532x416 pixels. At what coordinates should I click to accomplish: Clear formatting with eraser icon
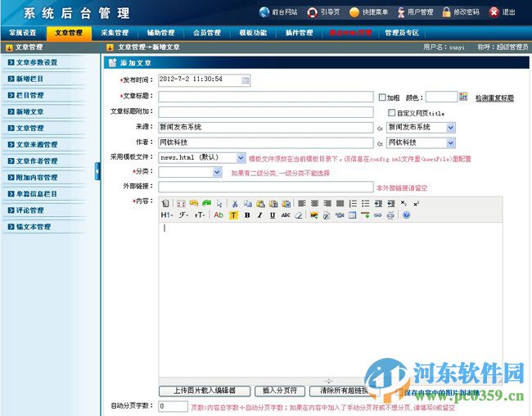tap(298, 215)
